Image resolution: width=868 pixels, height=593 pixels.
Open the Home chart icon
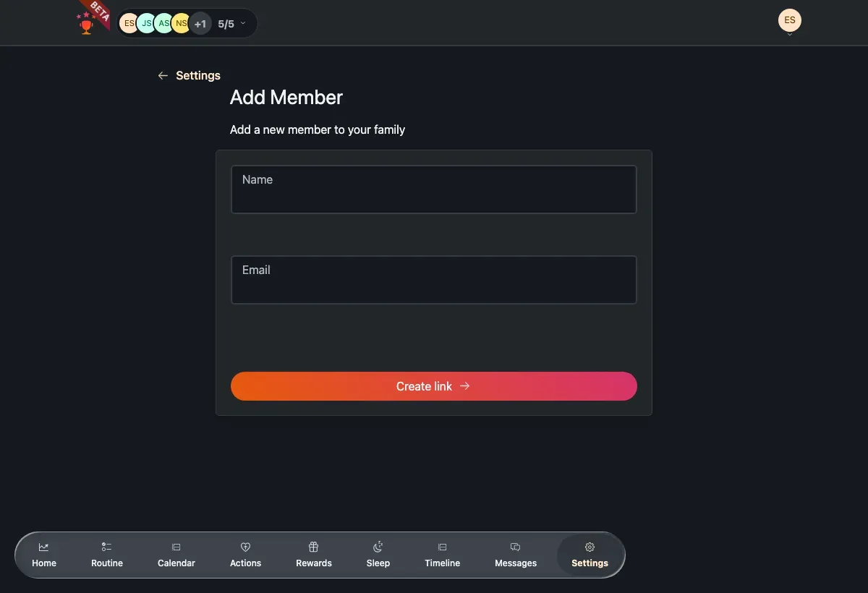44,547
